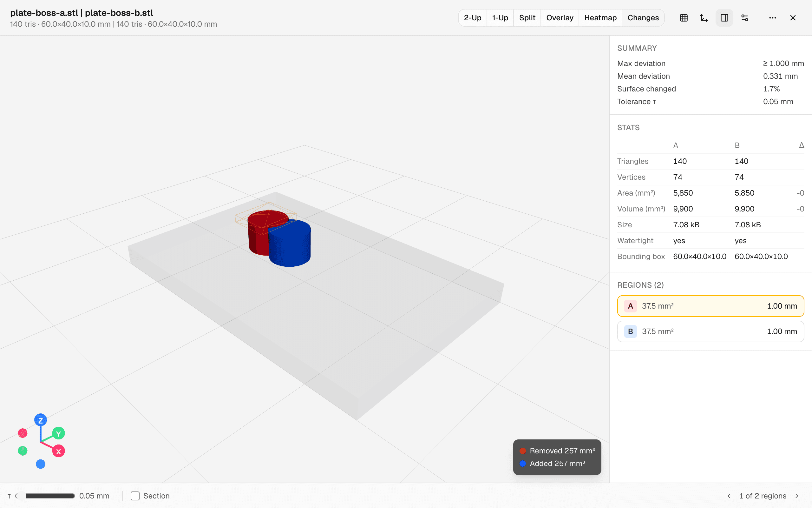Click the tolerance slider handle
The image size is (812, 508).
pyautogui.click(x=21, y=496)
